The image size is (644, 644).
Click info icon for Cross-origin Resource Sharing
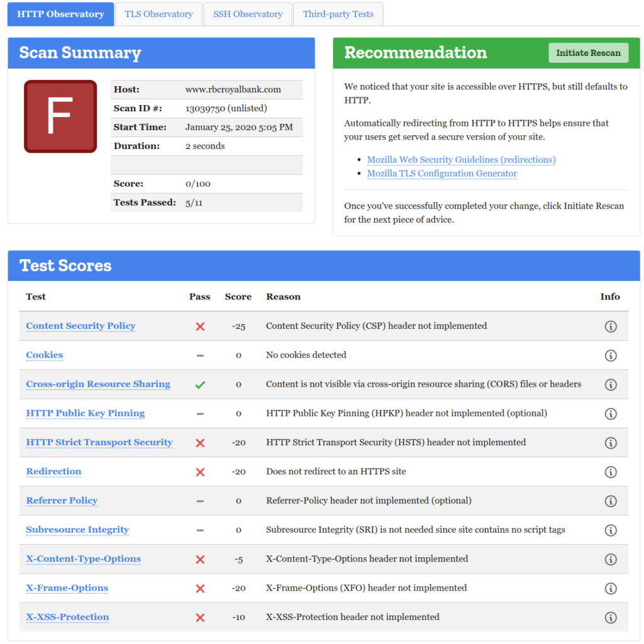[x=610, y=384]
